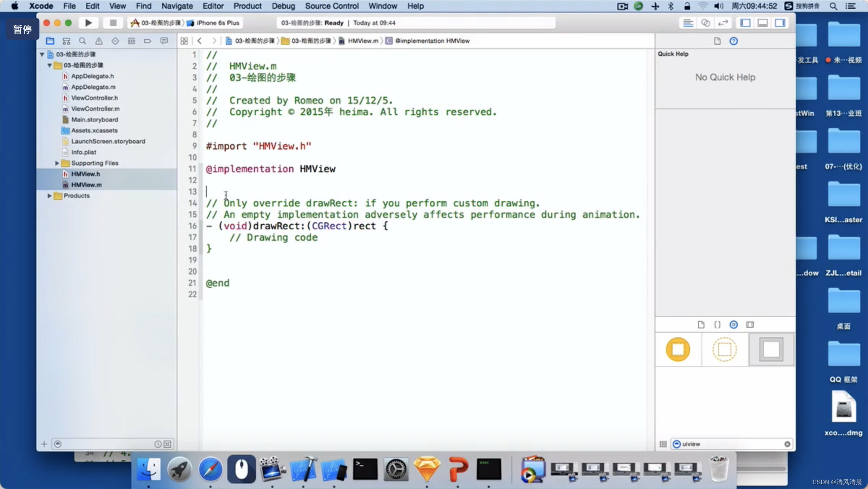Select the plain View object in library

pos(771,349)
